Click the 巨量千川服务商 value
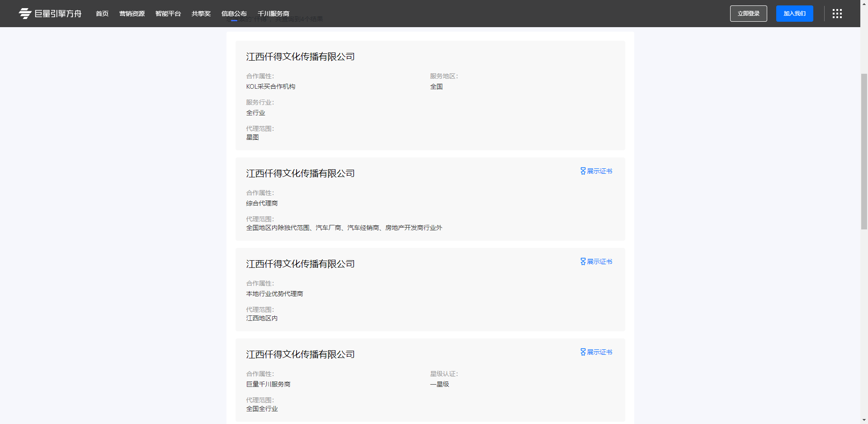868x424 pixels. (x=268, y=384)
